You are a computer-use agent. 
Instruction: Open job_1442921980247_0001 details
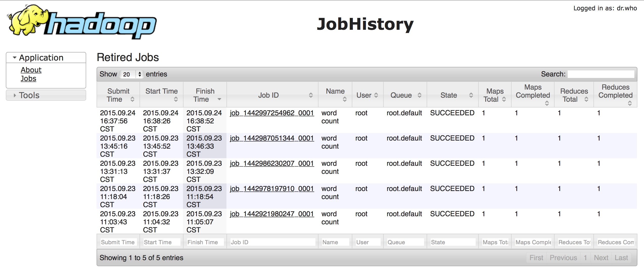pyautogui.click(x=272, y=214)
